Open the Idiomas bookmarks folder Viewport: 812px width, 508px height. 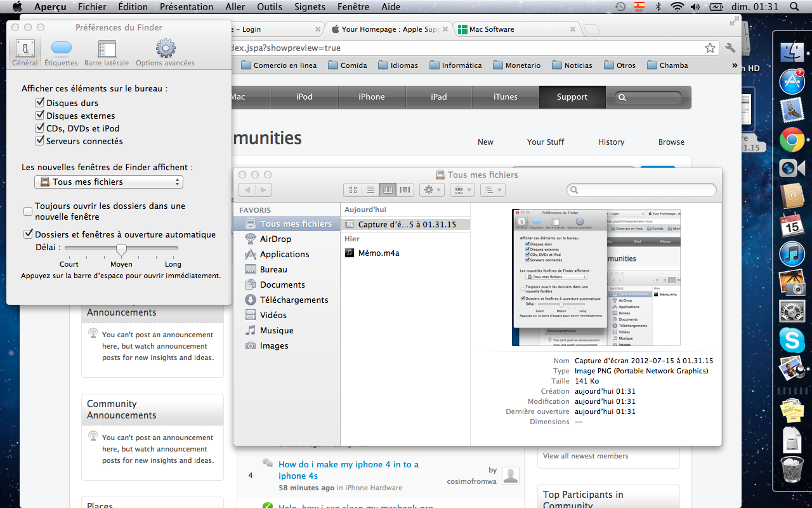point(398,65)
